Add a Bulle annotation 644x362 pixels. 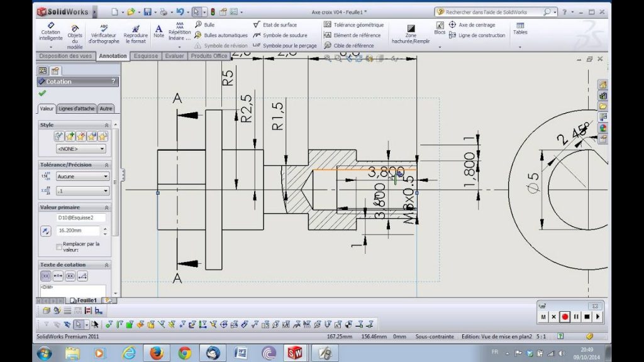(205, 25)
